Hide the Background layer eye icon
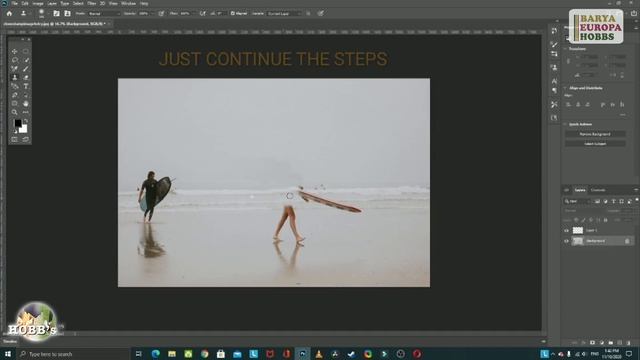The width and height of the screenshot is (640, 360). coord(567,241)
